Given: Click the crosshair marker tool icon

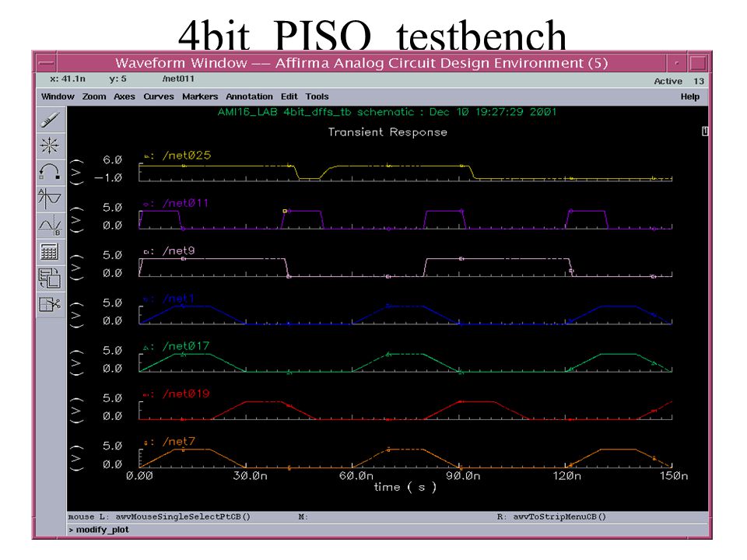Looking at the screenshot, I should (50, 145).
